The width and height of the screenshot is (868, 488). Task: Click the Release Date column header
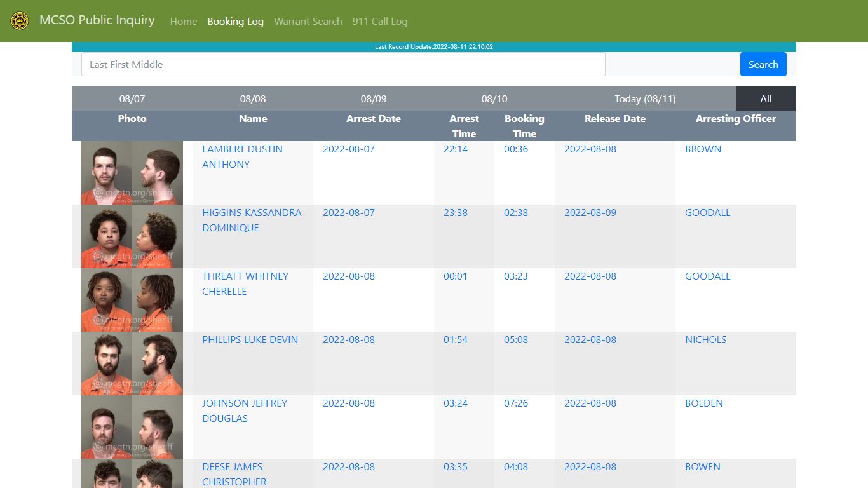615,118
